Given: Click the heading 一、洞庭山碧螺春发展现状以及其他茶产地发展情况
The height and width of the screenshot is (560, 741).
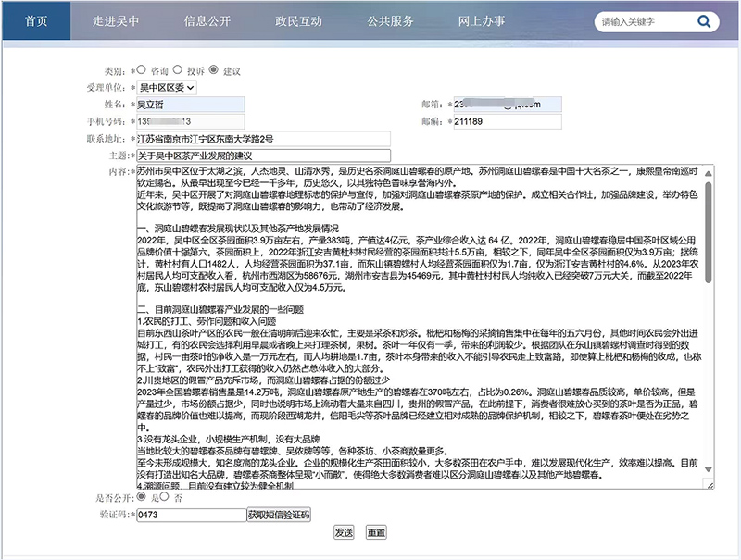Looking at the screenshot, I should coord(238,229).
